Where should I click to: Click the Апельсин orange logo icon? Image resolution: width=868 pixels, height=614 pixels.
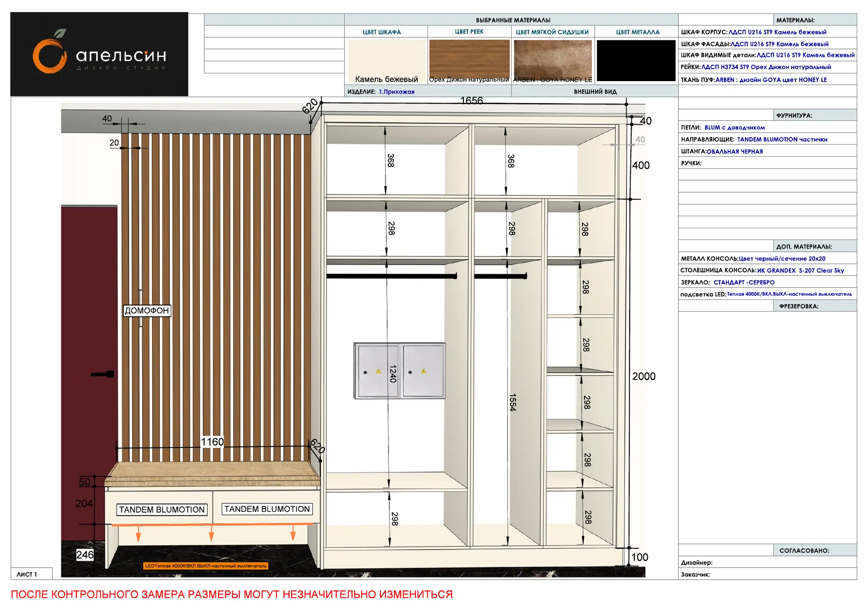[x=50, y=52]
